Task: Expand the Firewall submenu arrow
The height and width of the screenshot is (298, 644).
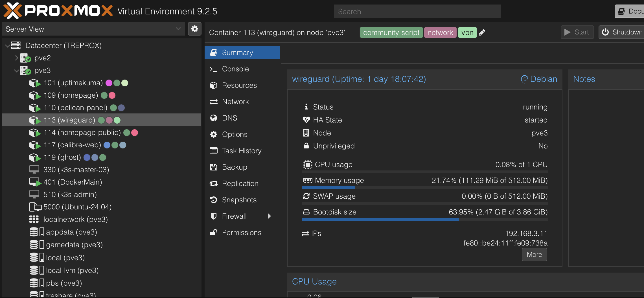Action: coord(269,216)
